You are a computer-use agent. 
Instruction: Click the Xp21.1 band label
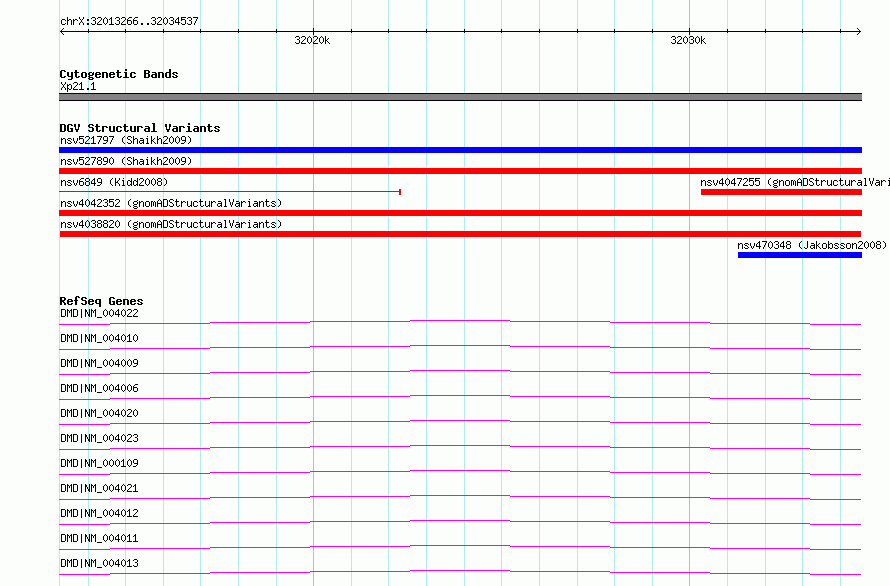(x=78, y=86)
